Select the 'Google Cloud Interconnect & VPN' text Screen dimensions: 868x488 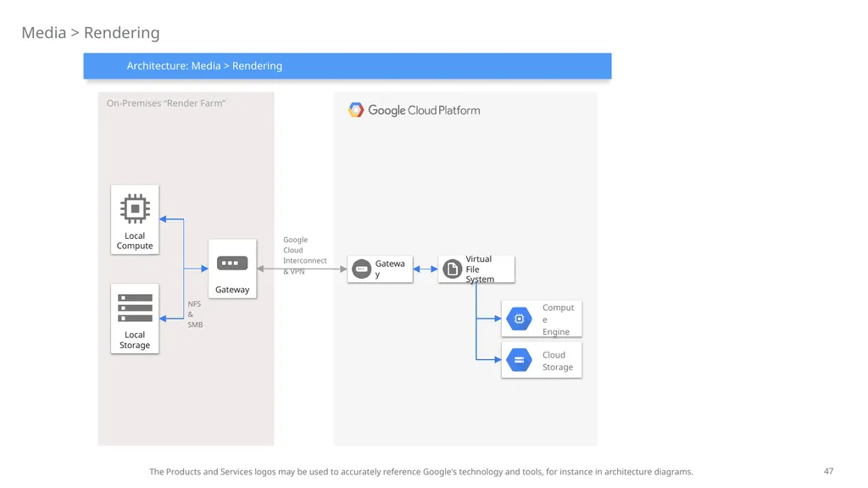pos(304,255)
